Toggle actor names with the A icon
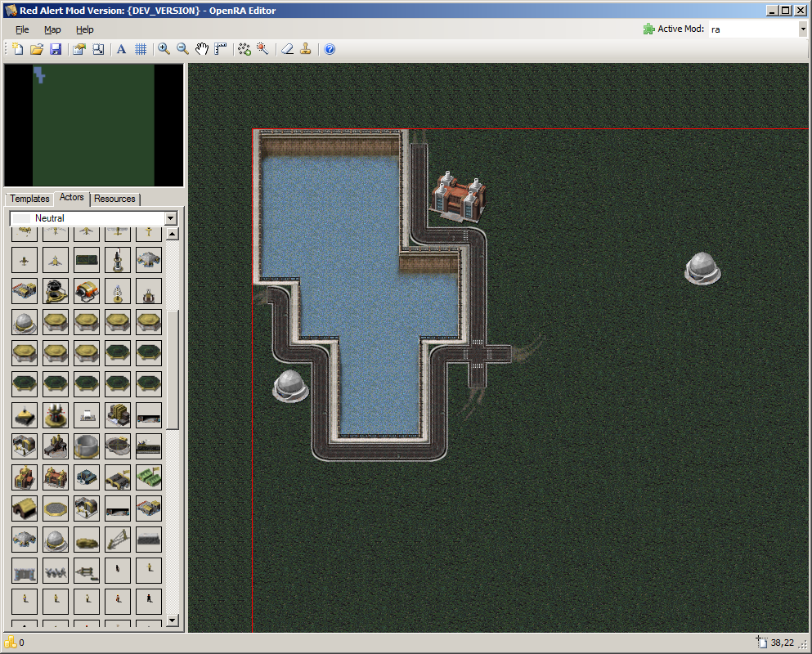This screenshot has height=654, width=812. click(x=121, y=49)
